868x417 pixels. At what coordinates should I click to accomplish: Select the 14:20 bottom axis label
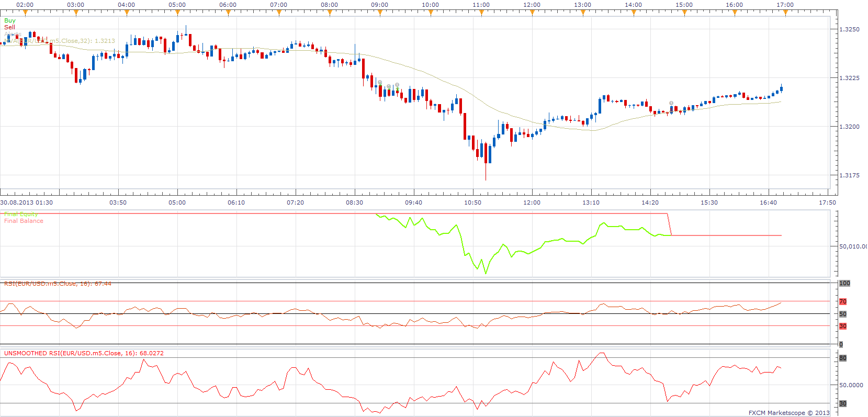[650, 202]
